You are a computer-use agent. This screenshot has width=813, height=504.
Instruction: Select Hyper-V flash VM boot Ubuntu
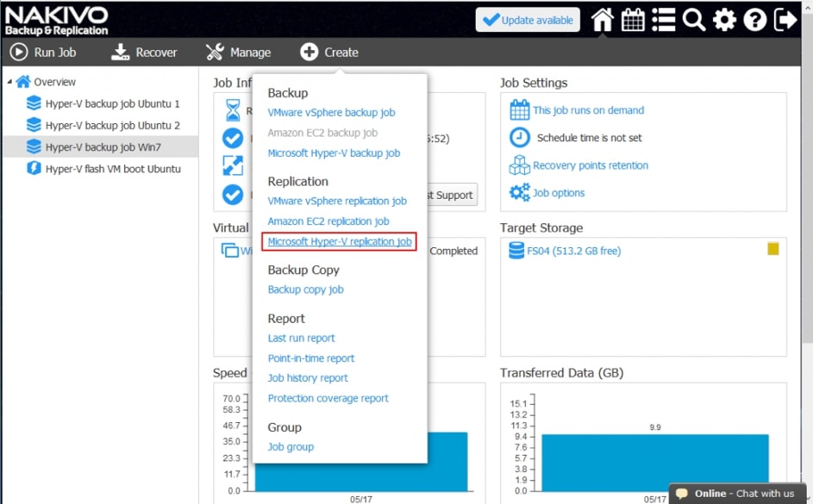(112, 169)
